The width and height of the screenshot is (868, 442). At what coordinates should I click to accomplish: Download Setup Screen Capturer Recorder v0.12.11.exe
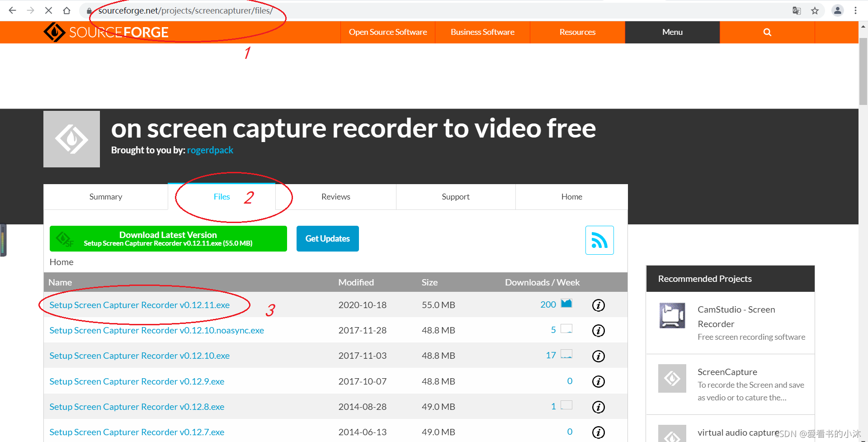coord(139,305)
